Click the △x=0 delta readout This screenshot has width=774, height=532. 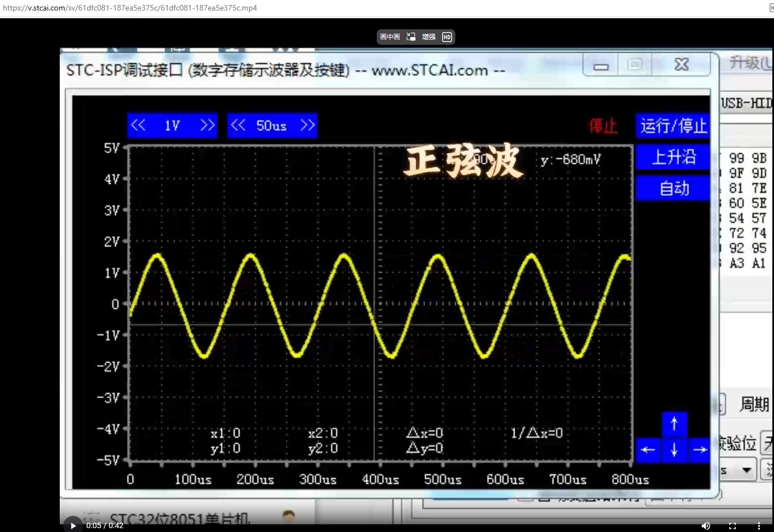425,433
